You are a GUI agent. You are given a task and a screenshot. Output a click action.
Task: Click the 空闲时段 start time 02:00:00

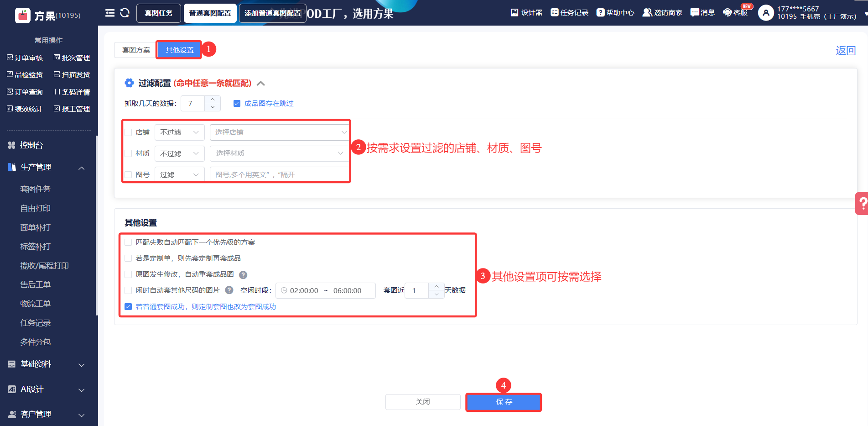pos(304,290)
